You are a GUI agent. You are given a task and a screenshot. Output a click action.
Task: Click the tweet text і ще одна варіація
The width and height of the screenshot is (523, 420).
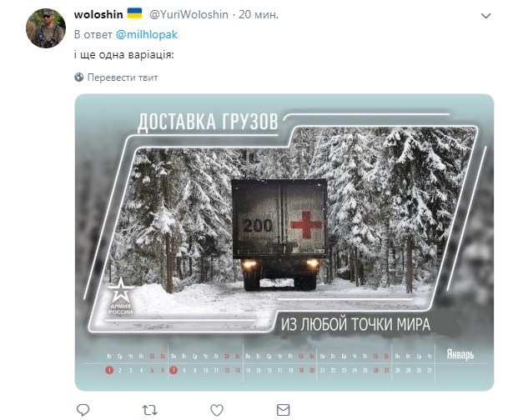(x=124, y=54)
